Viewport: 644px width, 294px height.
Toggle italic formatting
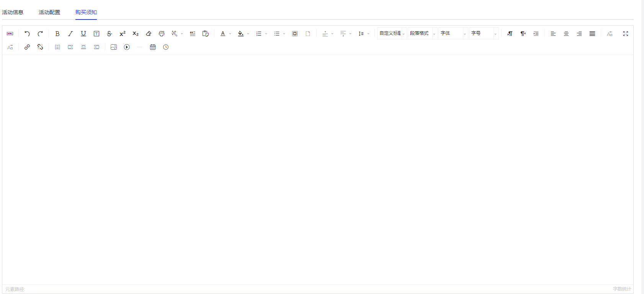coord(70,34)
